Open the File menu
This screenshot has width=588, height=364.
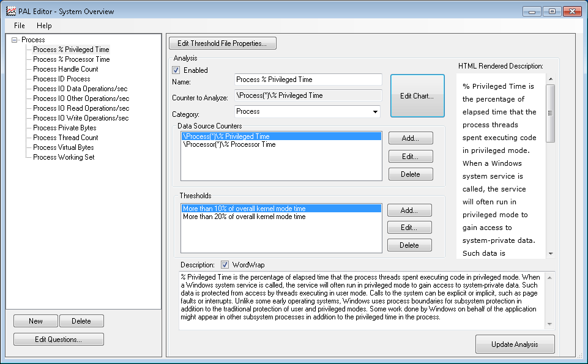19,26
